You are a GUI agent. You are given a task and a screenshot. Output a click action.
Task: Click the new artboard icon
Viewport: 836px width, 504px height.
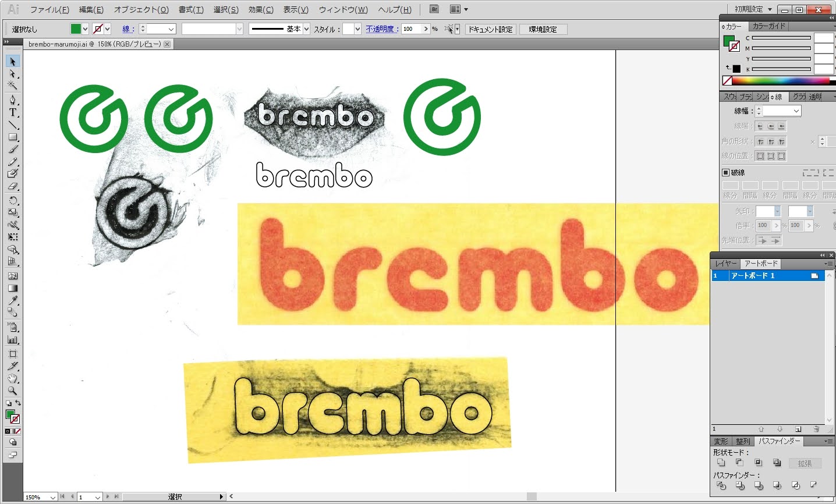(x=798, y=430)
